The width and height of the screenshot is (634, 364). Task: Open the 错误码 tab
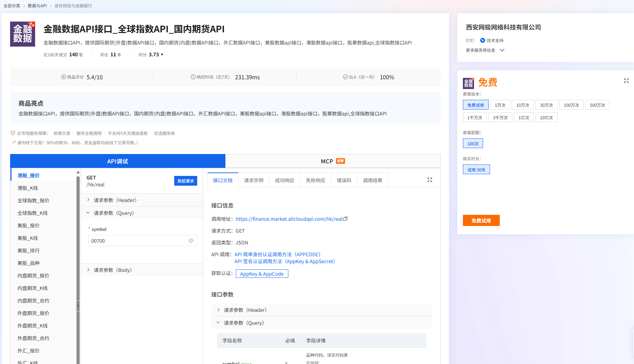[344, 180]
